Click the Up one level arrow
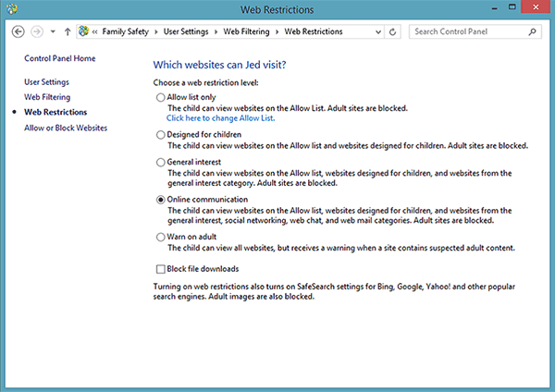Image resolution: width=555 pixels, height=392 pixels. coord(68,31)
